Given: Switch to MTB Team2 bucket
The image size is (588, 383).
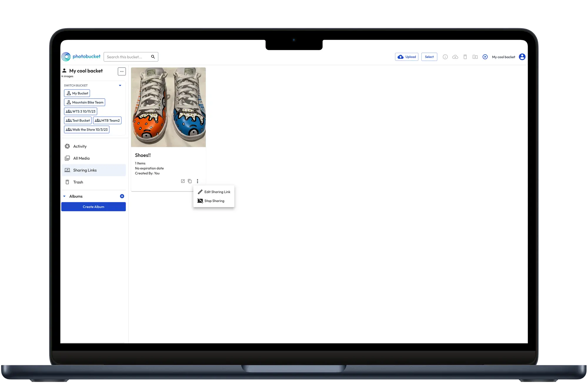Looking at the screenshot, I should click(107, 120).
